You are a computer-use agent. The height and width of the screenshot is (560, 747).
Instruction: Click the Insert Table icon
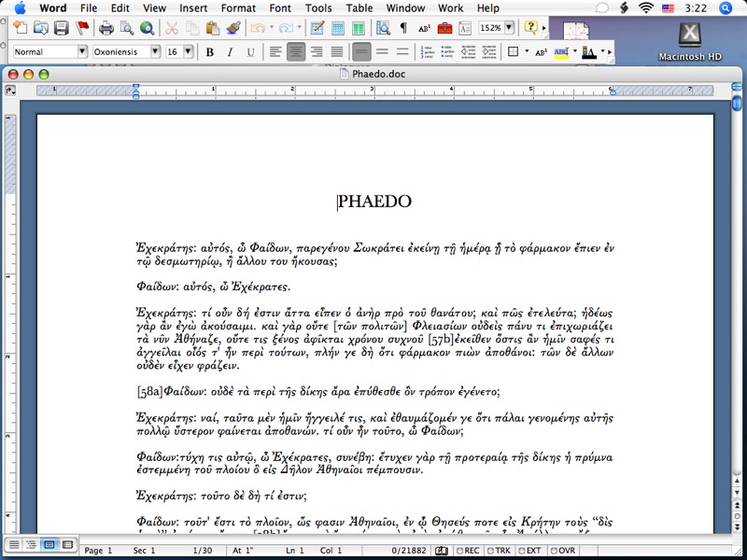pyautogui.click(x=338, y=28)
